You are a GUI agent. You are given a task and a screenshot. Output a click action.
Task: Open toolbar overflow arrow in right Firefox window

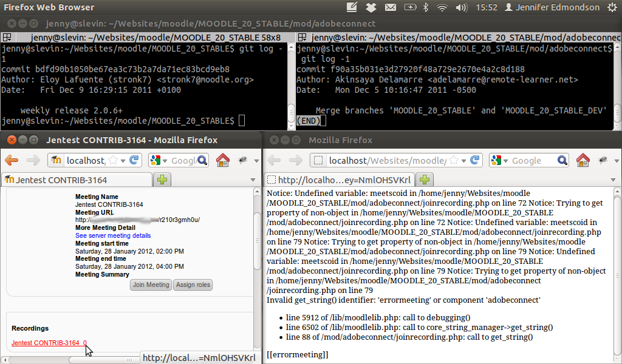617,161
